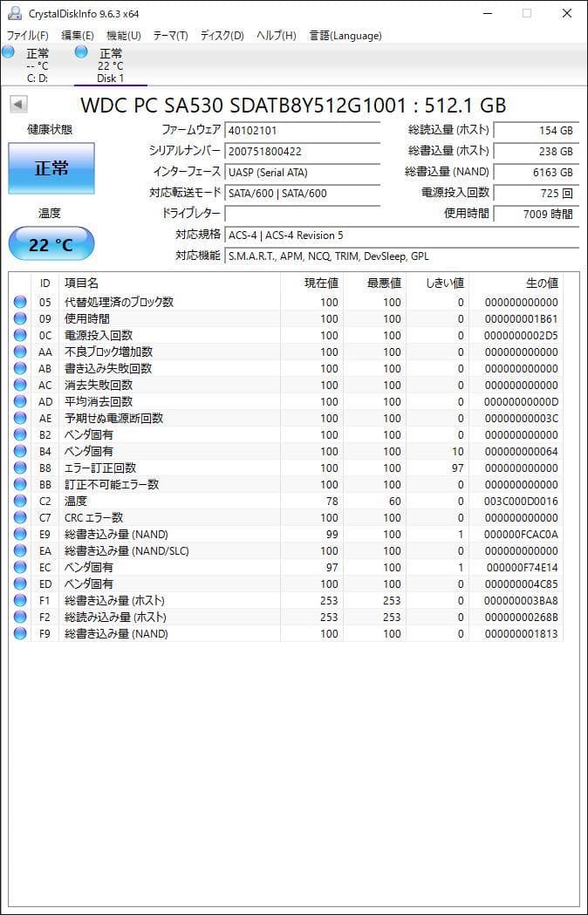Click the status icon for attribute F1
Image resolution: width=588 pixels, height=915 pixels.
click(20, 600)
